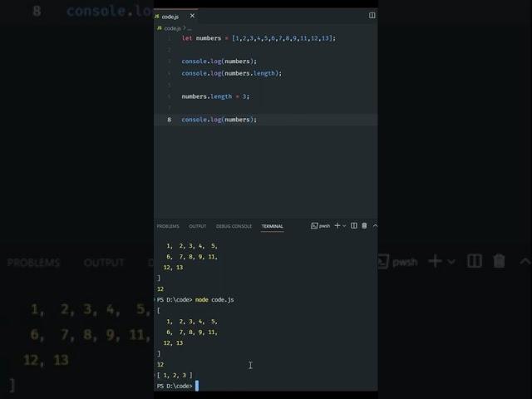Click the 'numbers.length = 3;' code line

[215, 96]
